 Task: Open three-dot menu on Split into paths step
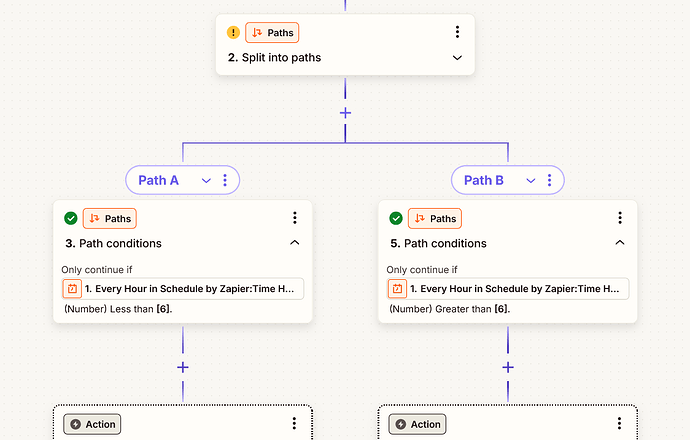(457, 33)
